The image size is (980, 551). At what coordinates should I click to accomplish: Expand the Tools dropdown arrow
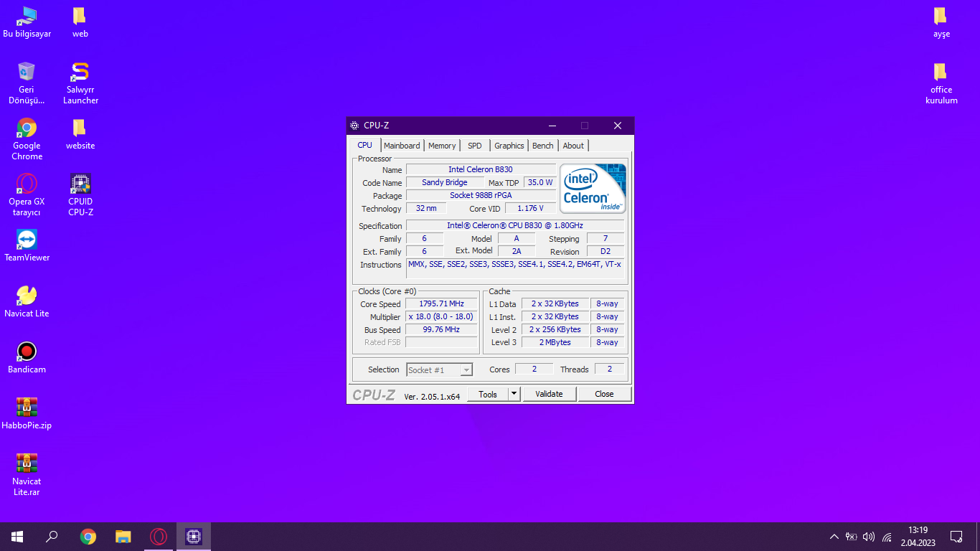tap(514, 394)
